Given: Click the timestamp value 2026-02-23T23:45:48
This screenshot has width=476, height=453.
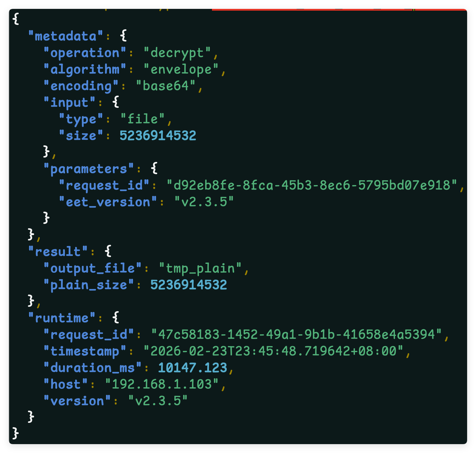Looking at the screenshot, I should [273, 351].
